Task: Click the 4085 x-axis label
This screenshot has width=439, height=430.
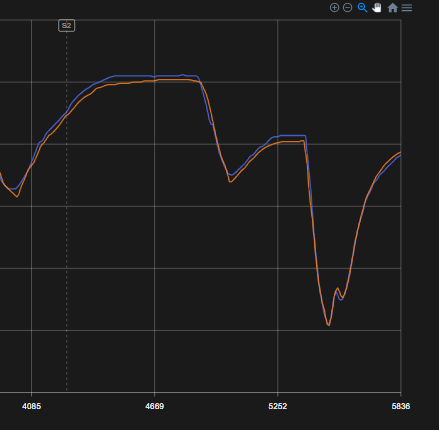Action: click(x=32, y=406)
